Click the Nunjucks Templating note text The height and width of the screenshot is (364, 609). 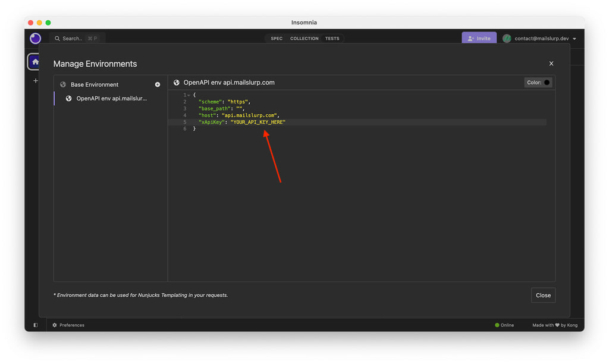[x=140, y=295]
